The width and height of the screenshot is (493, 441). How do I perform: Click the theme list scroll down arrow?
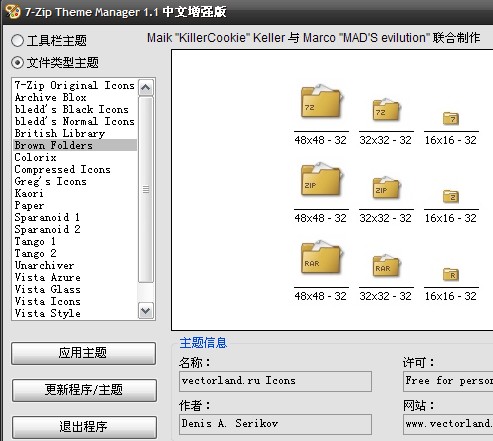(146, 311)
